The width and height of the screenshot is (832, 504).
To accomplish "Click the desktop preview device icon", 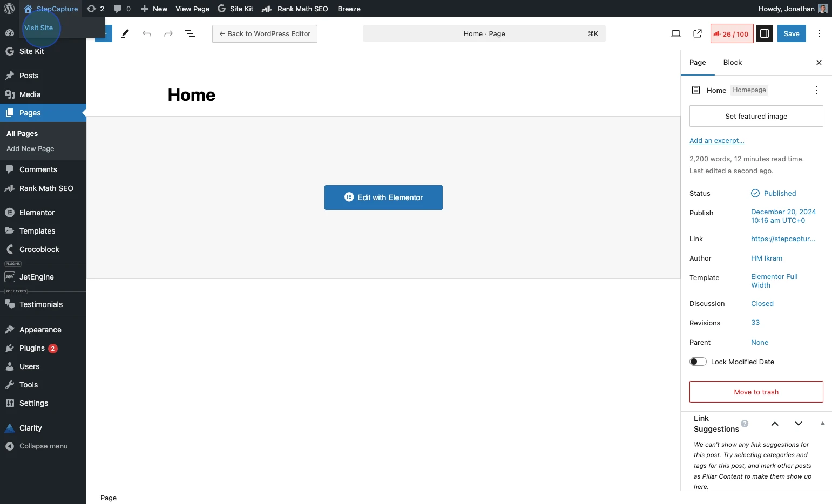I will click(x=676, y=33).
